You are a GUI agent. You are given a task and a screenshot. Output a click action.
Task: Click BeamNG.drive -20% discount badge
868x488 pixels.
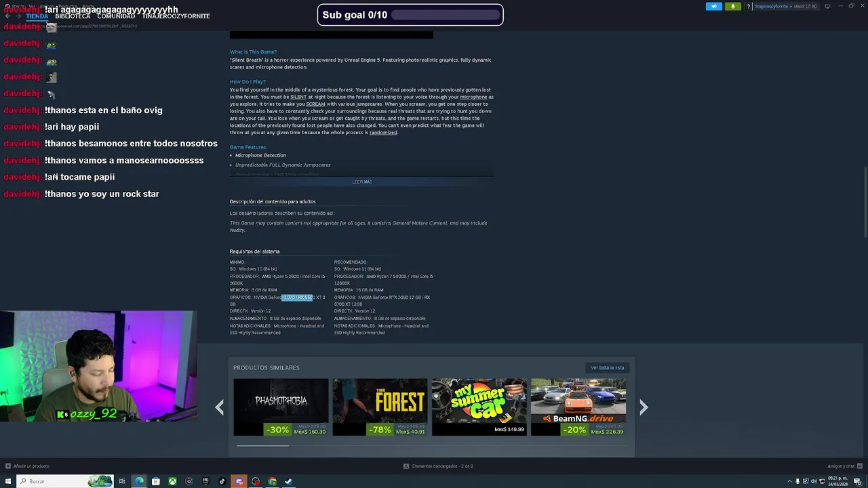coord(575,430)
